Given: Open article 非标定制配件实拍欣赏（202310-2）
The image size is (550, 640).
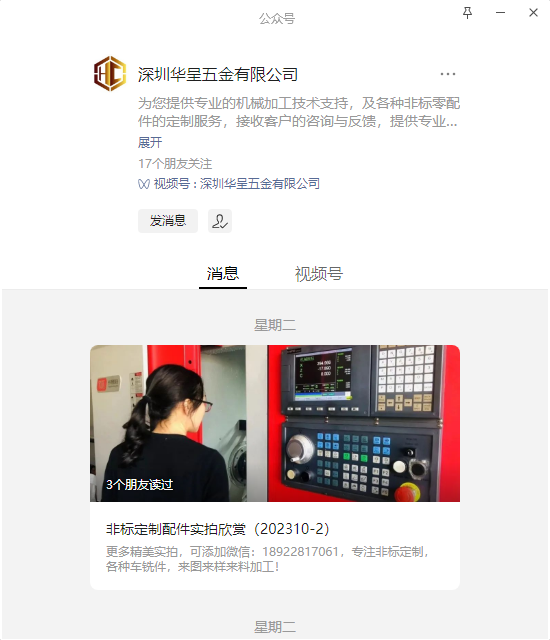Looking at the screenshot, I should click(217, 529).
